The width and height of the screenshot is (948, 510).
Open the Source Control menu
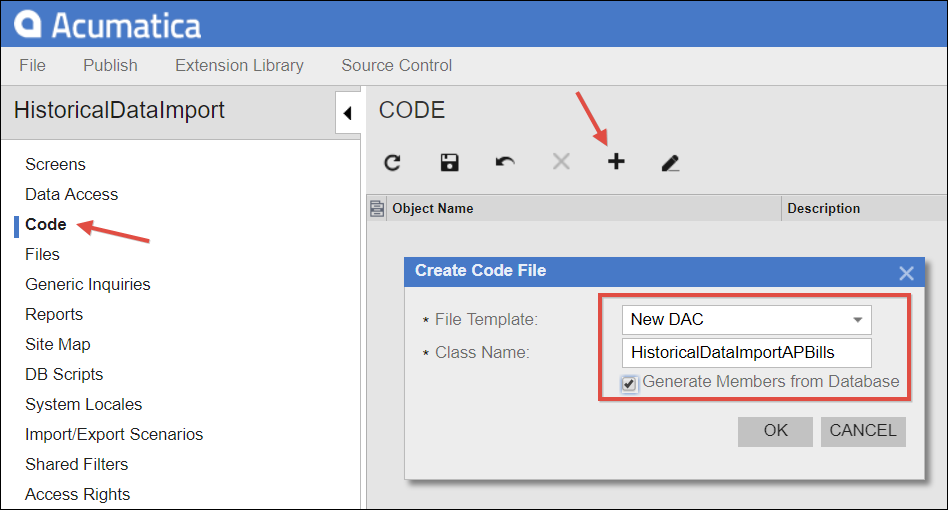(397, 65)
